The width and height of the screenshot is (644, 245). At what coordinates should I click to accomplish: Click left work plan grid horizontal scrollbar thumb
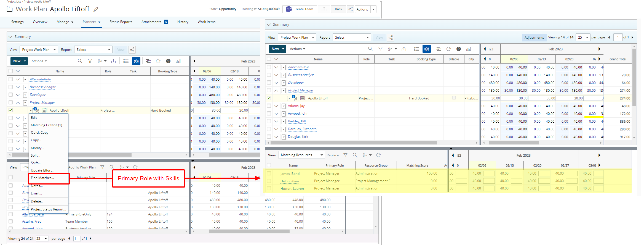(72, 155)
